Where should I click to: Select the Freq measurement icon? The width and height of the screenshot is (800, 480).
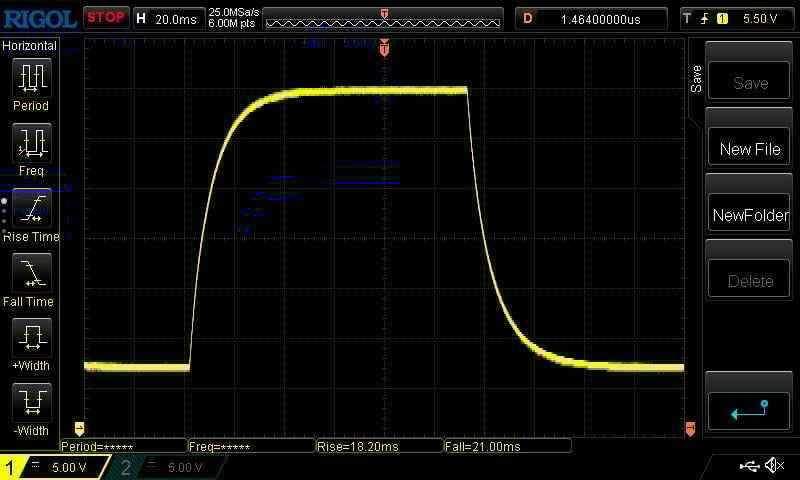click(x=32, y=143)
